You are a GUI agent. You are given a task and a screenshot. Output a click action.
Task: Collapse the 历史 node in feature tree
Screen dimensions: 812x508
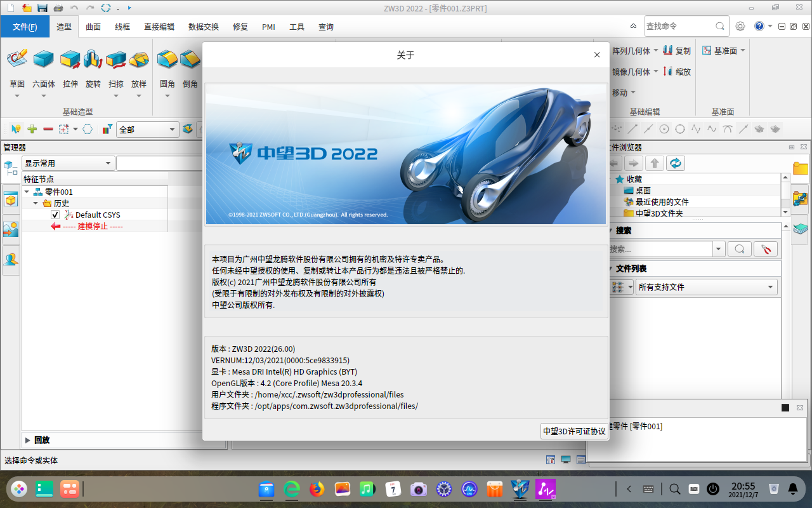[36, 203]
